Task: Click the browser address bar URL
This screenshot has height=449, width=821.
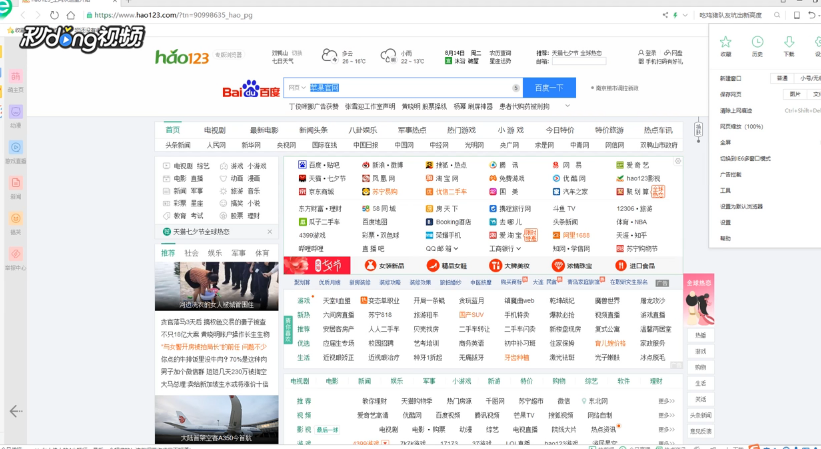Action: (x=174, y=15)
